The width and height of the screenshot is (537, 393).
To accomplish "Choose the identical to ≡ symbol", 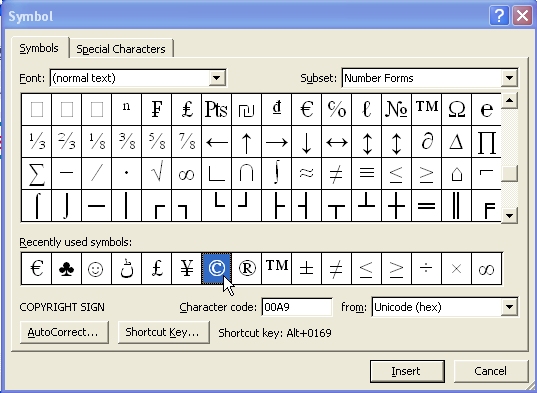I will click(x=366, y=174).
